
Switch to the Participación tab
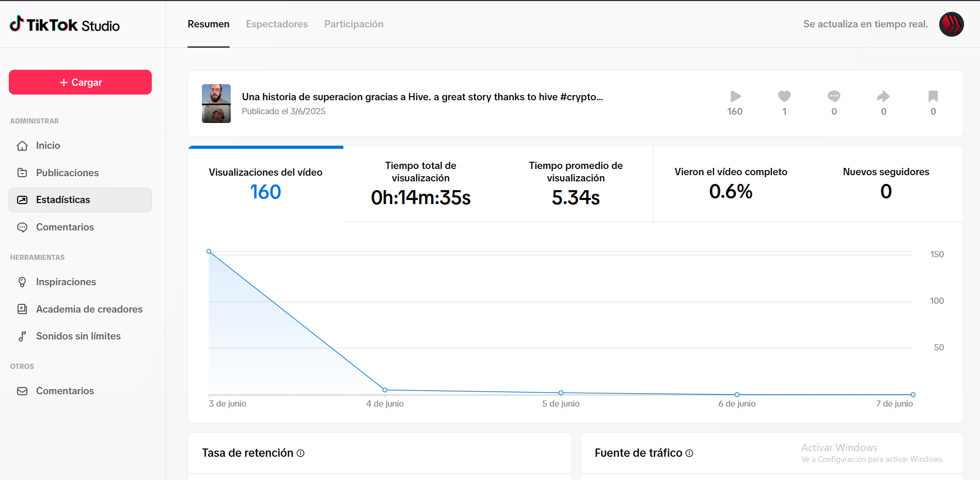coord(354,24)
